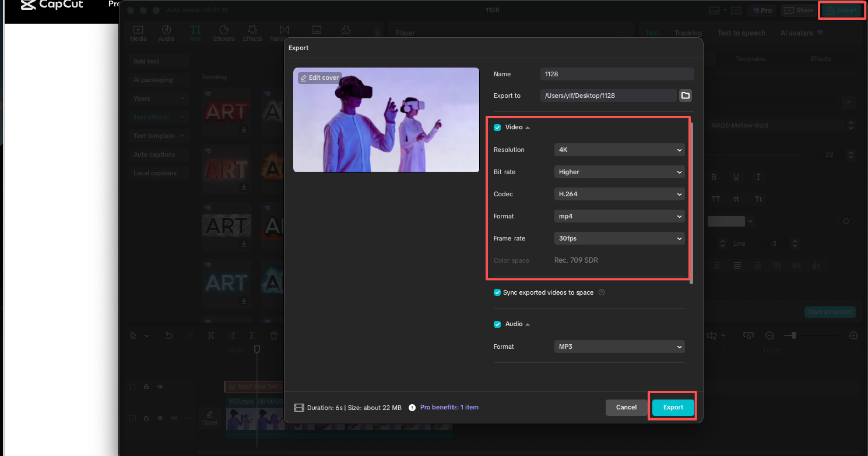Switch to the Text to speech tab

(742, 33)
